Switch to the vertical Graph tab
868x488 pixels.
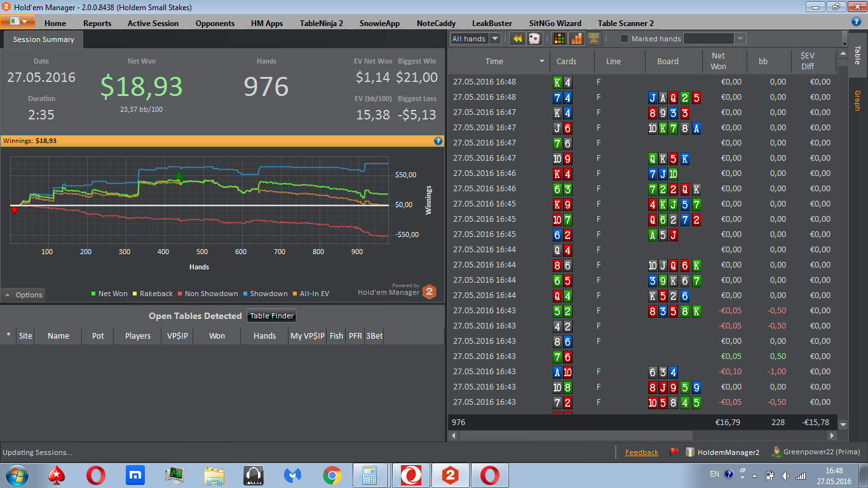pos(857,100)
